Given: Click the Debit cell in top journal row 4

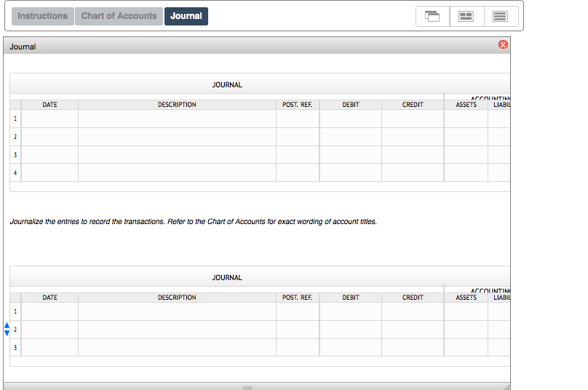Looking at the screenshot, I should (351, 172).
